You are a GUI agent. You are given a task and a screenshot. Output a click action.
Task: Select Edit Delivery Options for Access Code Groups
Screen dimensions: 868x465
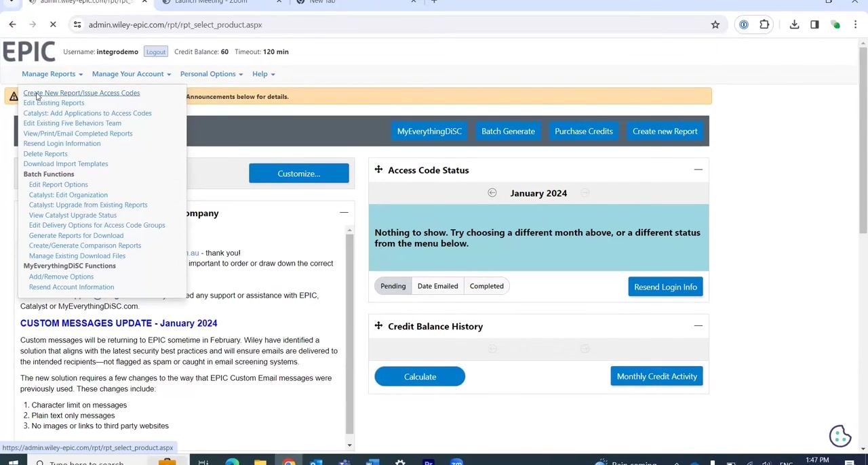(x=97, y=225)
